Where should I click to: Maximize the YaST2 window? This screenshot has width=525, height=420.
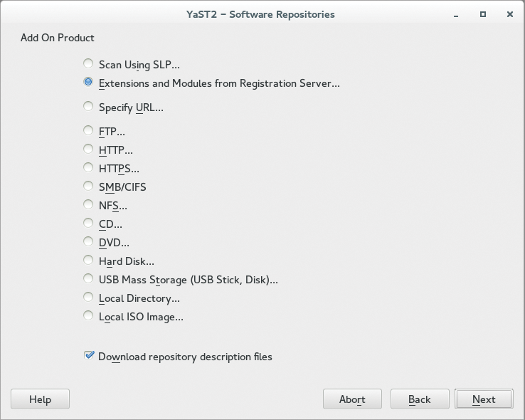point(483,14)
